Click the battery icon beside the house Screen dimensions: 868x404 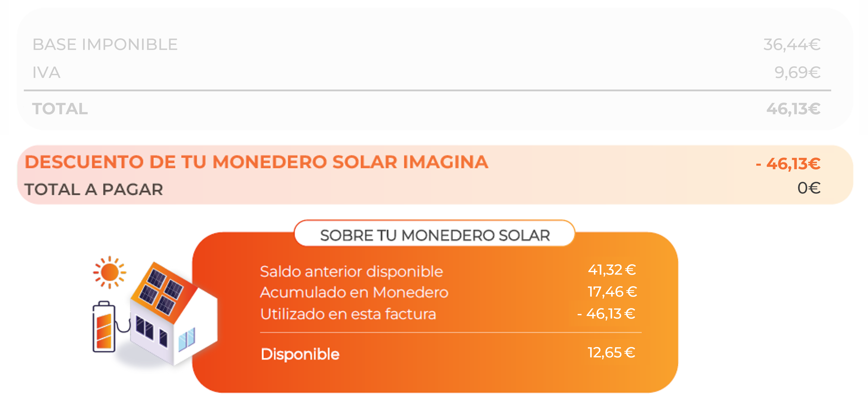104,327
